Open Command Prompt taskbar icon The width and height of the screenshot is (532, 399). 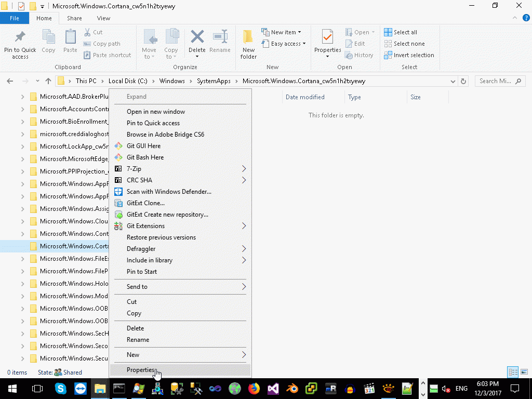point(119,389)
